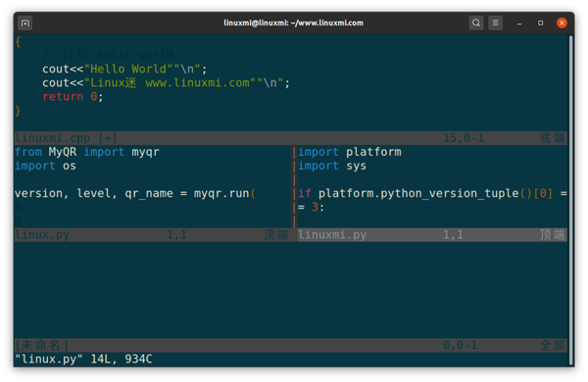Click the '= 3:' continuation line

[312, 208]
